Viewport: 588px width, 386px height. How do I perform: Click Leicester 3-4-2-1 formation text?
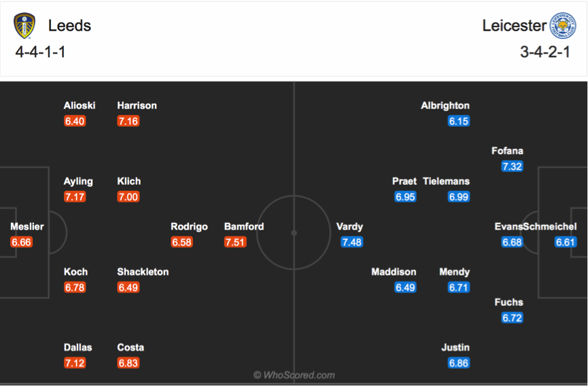[x=545, y=52]
